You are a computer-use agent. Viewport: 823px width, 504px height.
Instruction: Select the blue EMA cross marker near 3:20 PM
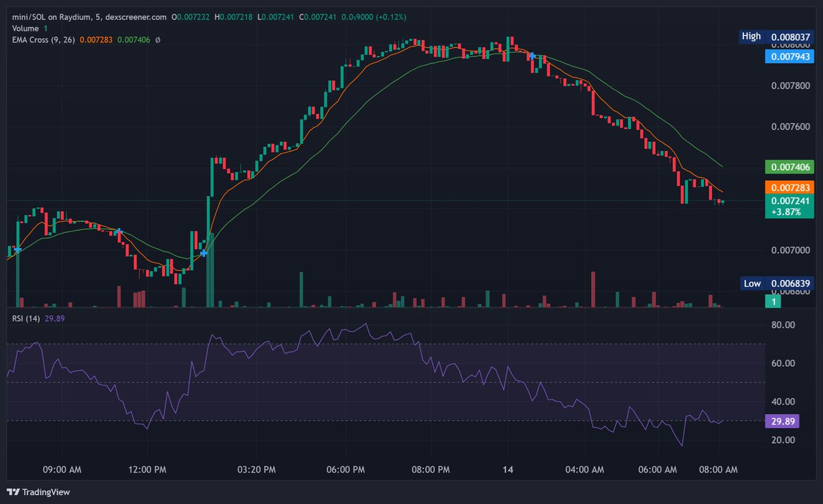point(204,253)
